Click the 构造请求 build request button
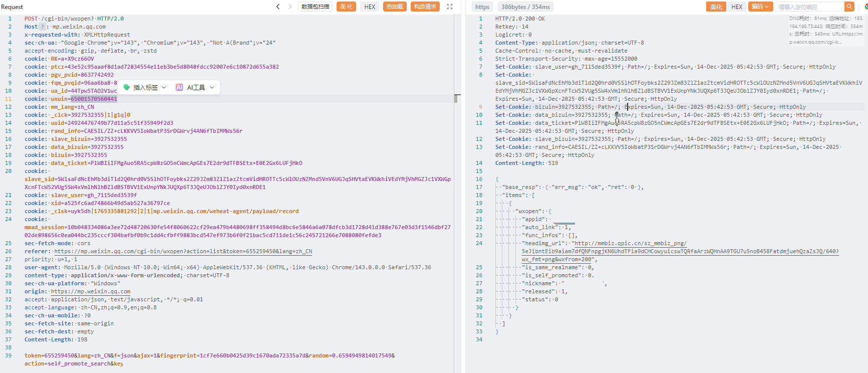Image resolution: width=868 pixels, height=373 pixels. pyautogui.click(x=425, y=7)
